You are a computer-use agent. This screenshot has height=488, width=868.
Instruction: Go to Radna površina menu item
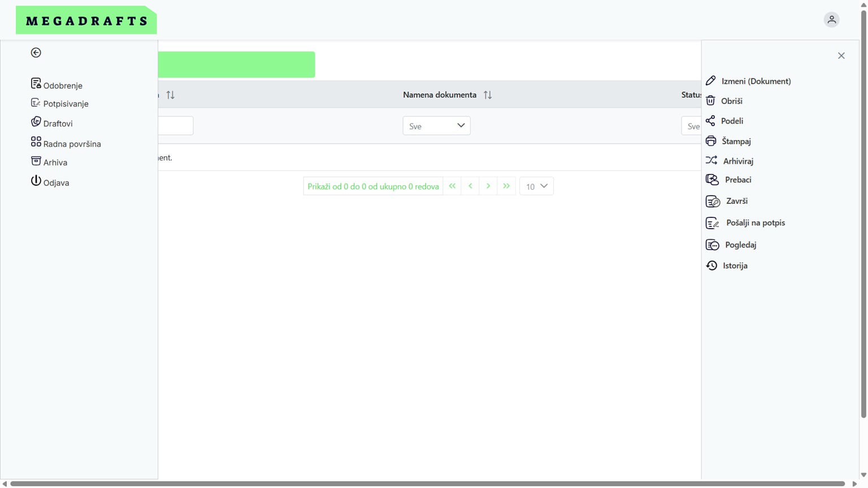(72, 144)
